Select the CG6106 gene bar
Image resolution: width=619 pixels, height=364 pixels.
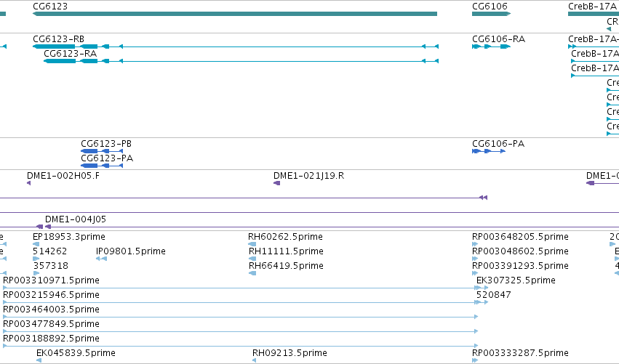[492, 14]
